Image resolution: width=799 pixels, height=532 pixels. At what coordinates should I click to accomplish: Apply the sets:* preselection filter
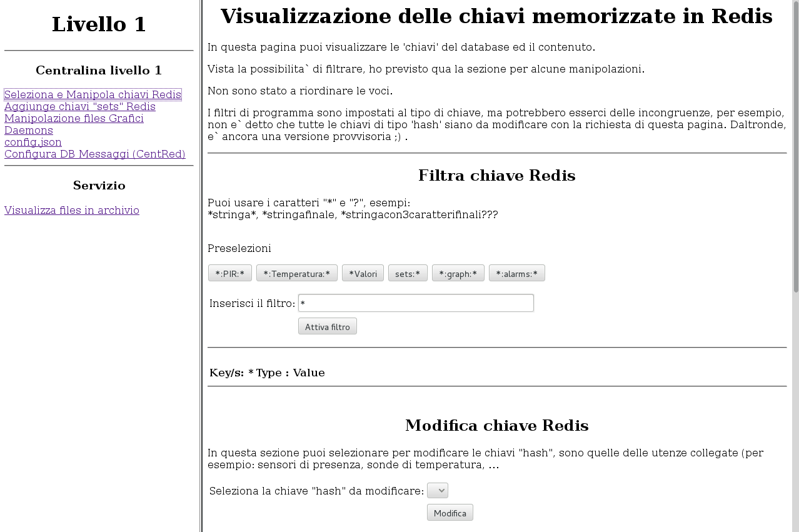tap(408, 273)
